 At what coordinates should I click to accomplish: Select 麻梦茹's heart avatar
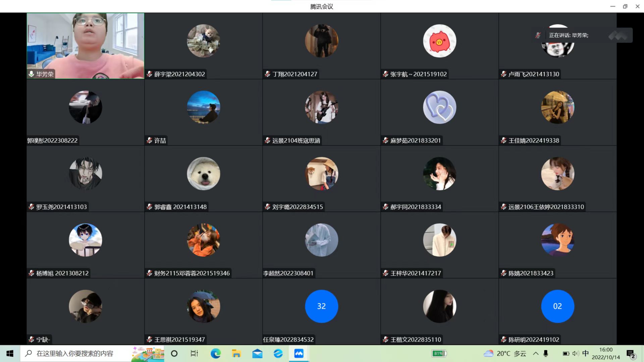tap(439, 107)
